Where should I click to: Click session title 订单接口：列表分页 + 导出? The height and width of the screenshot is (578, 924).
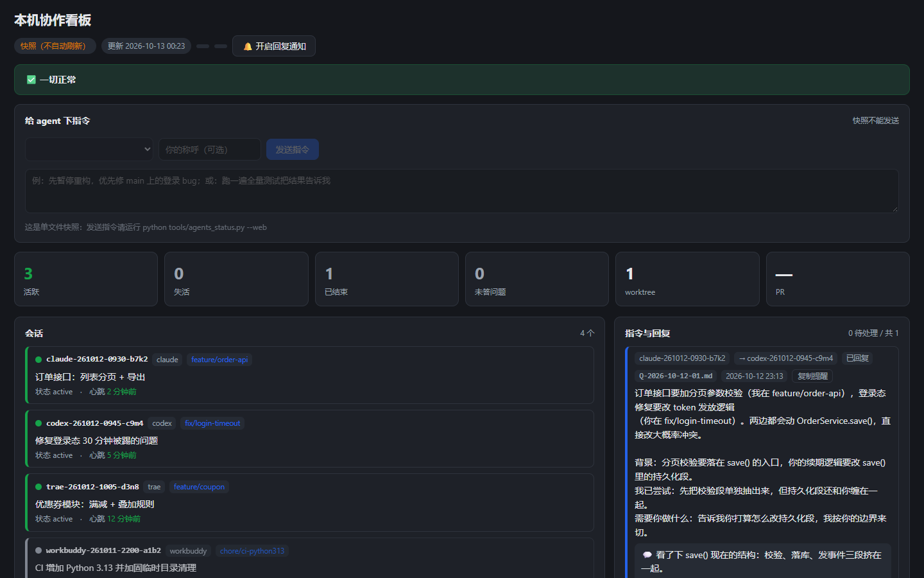click(x=90, y=377)
